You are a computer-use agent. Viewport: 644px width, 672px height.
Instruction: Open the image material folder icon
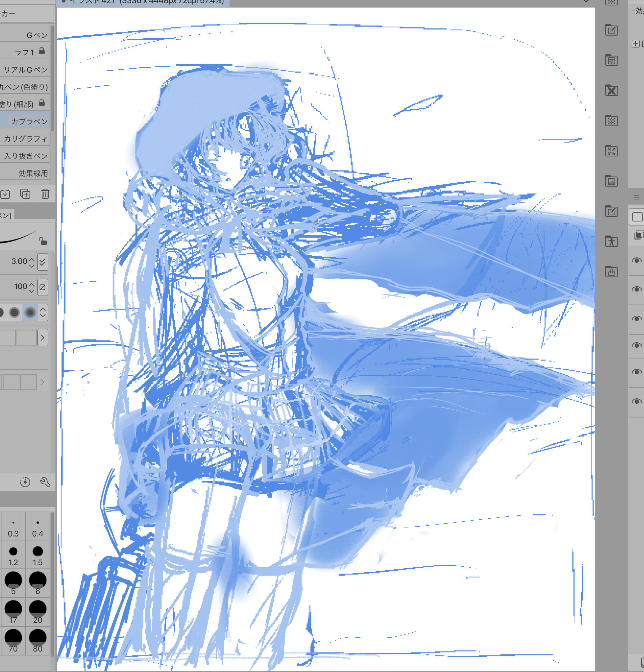(611, 181)
